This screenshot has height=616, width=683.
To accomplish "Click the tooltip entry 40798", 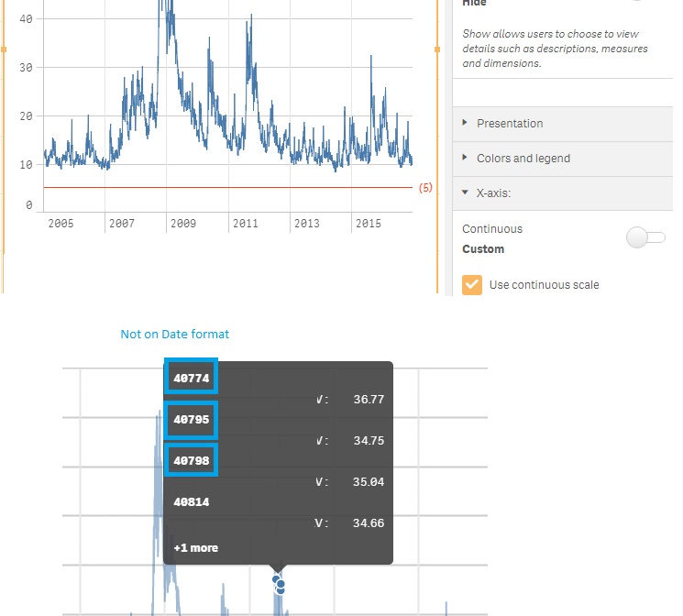I will point(192,460).
